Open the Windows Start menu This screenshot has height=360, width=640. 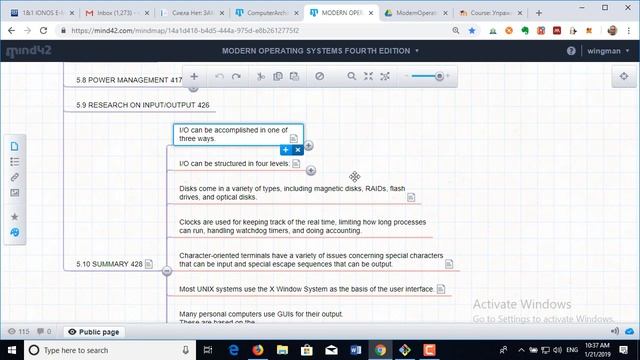pyautogui.click(x=12, y=350)
